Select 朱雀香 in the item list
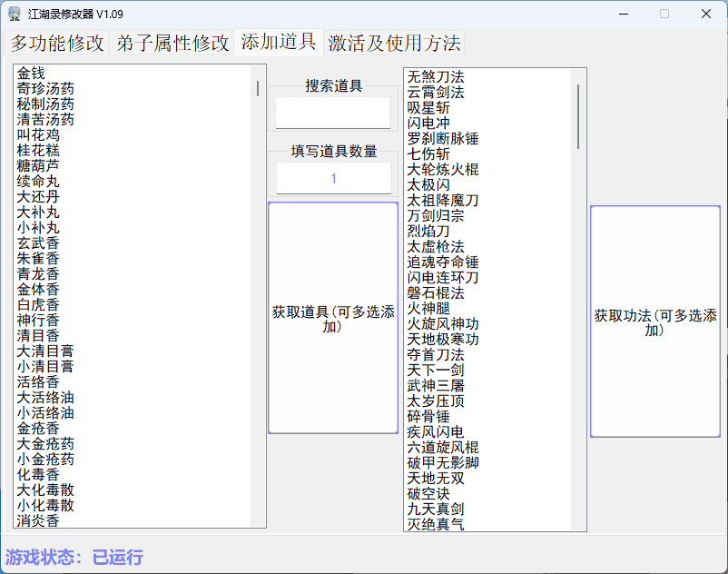The image size is (728, 574). click(x=38, y=258)
